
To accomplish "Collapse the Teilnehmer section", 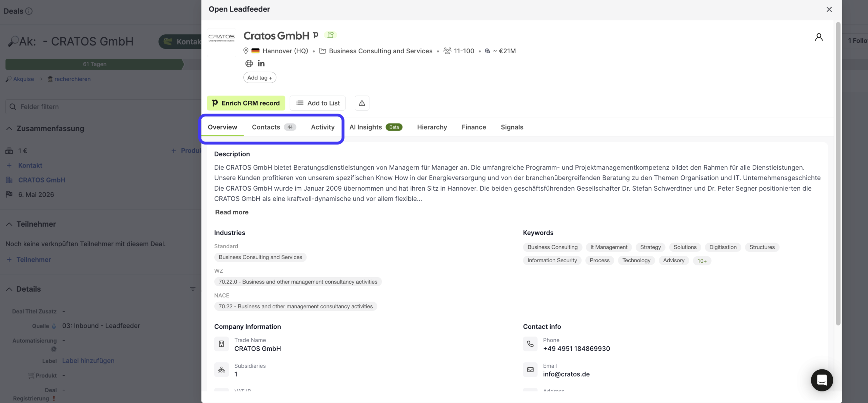I will [x=9, y=224].
